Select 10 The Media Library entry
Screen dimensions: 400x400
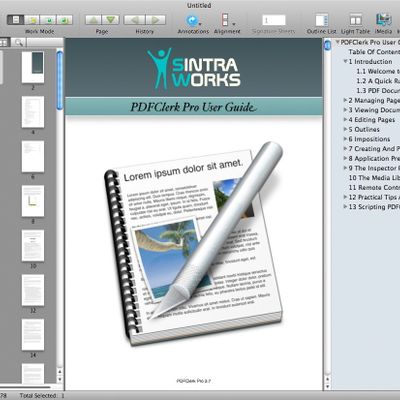coord(374,178)
